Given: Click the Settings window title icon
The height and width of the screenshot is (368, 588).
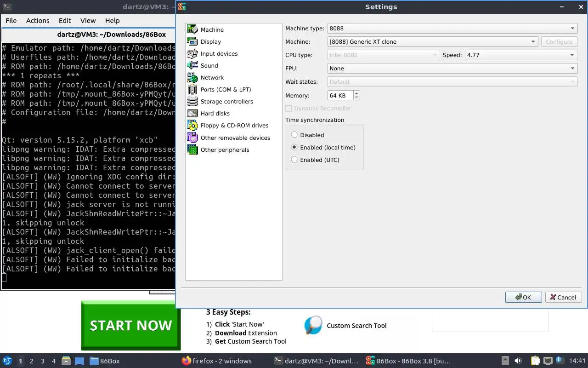Looking at the screenshot, I should click(x=182, y=6).
